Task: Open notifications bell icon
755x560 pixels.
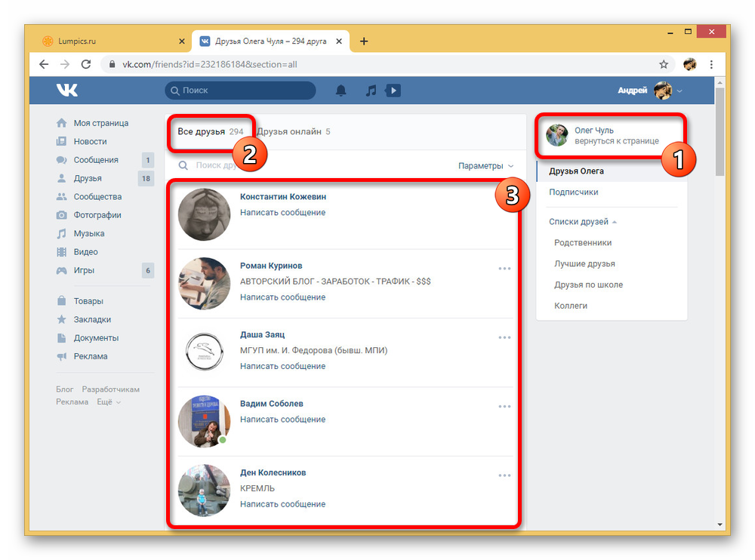Action: (x=341, y=90)
